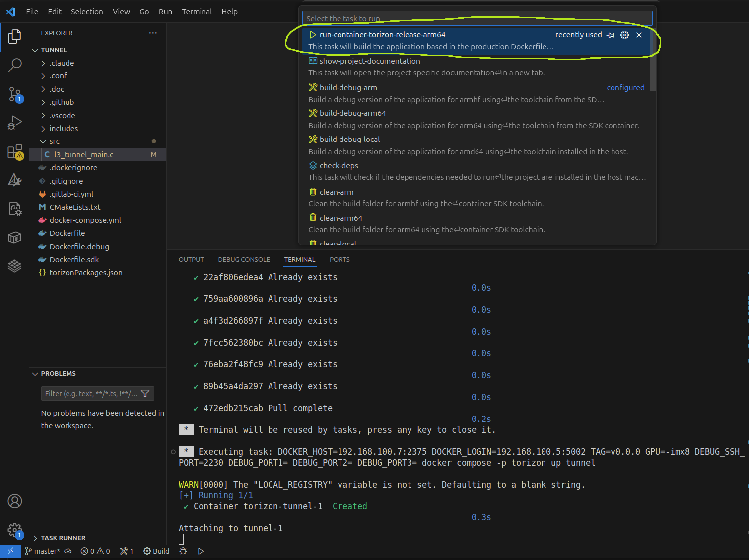Click the Problems filter text field
Viewport: 749px width, 560px height.
click(90, 394)
